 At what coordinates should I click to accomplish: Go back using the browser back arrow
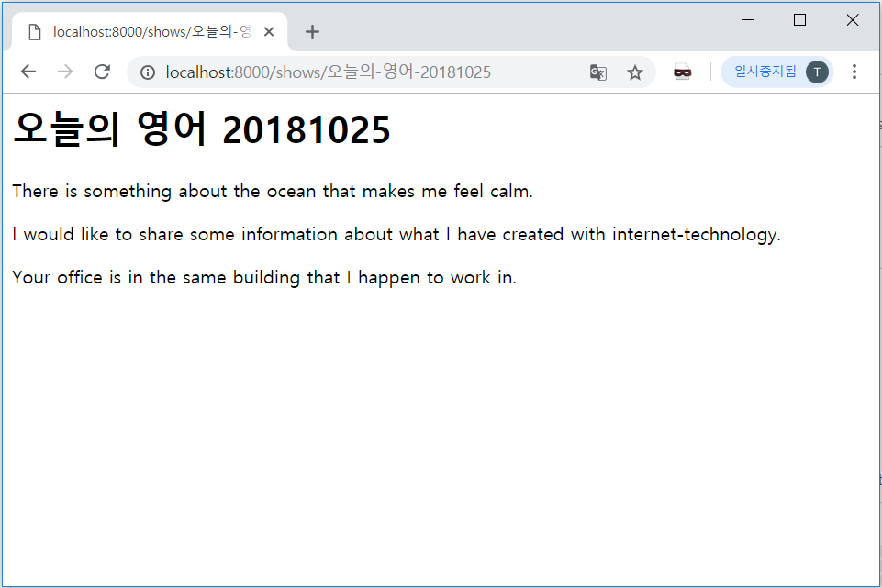click(28, 72)
